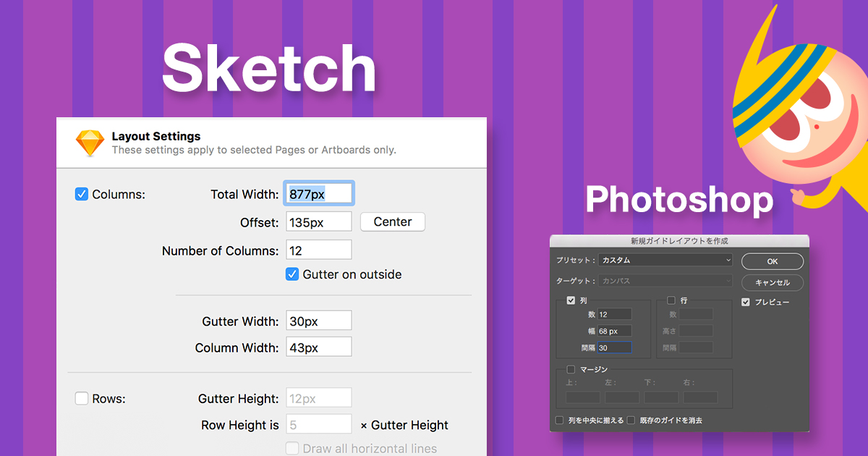Toggle the Gutter on outside checkbox
The height and width of the screenshot is (456, 868).
pos(292,274)
